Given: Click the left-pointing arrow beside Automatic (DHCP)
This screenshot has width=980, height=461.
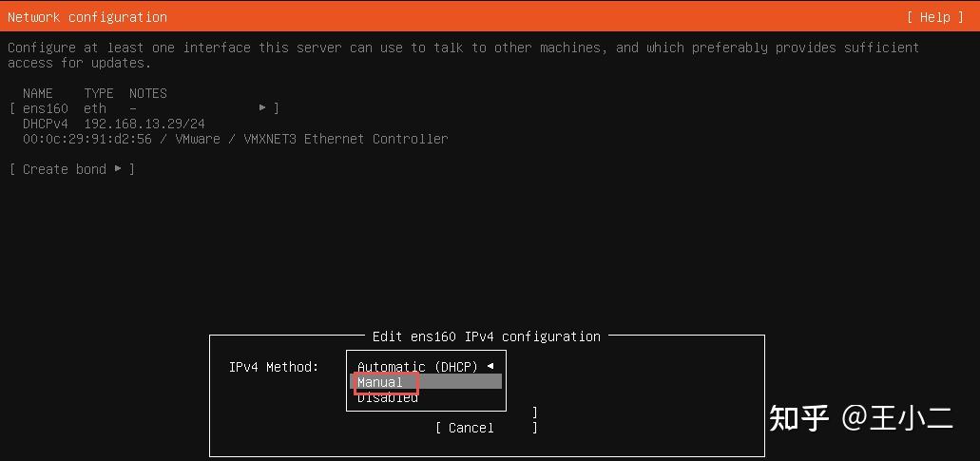Looking at the screenshot, I should point(490,367).
